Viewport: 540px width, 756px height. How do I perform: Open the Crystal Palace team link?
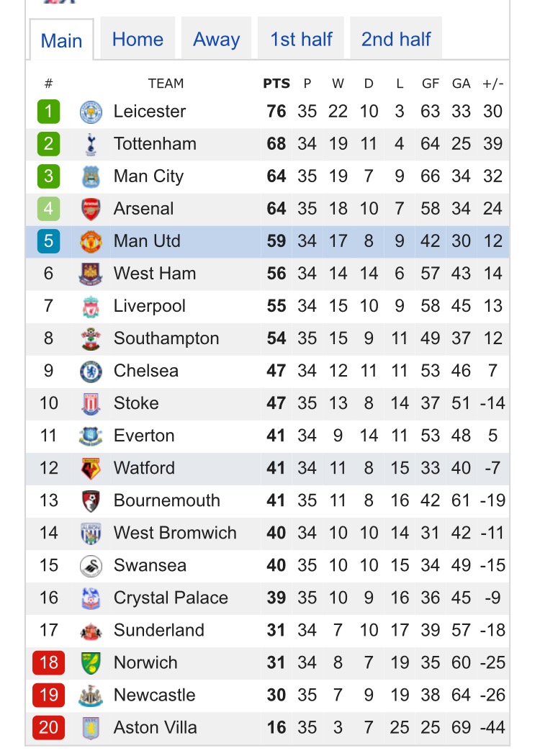(171, 598)
